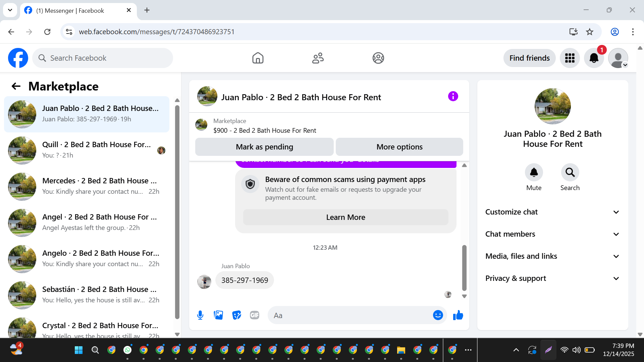Mute this conversation
This screenshot has height=362, width=644.
[x=534, y=173]
